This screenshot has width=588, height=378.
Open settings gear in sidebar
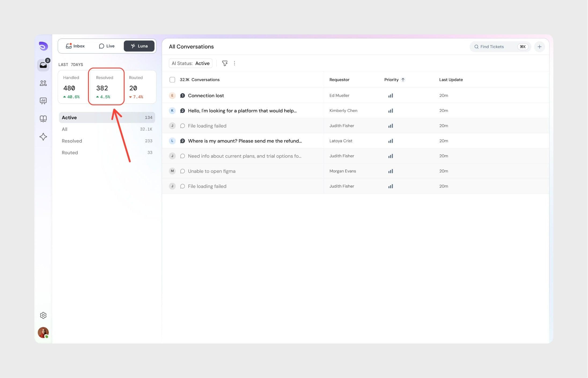click(43, 315)
